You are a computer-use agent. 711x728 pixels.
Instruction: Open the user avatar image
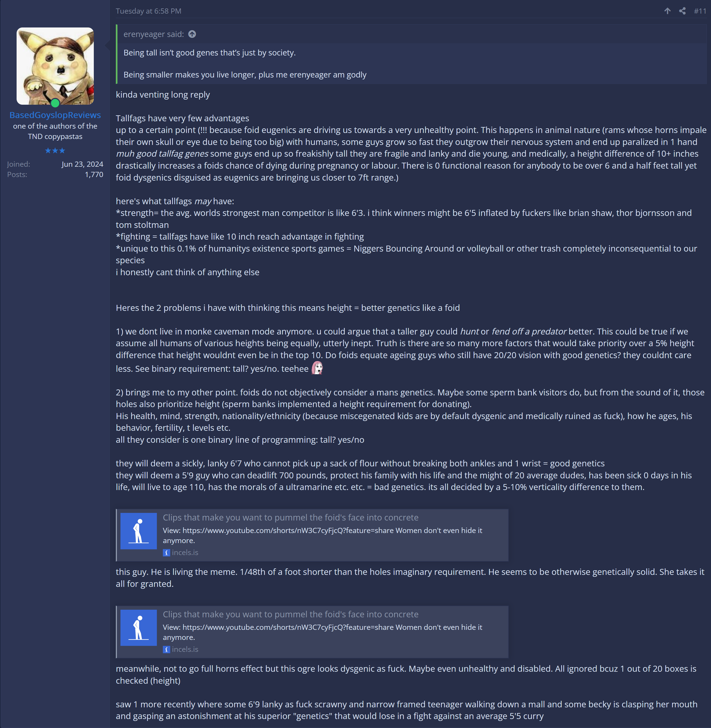point(55,66)
